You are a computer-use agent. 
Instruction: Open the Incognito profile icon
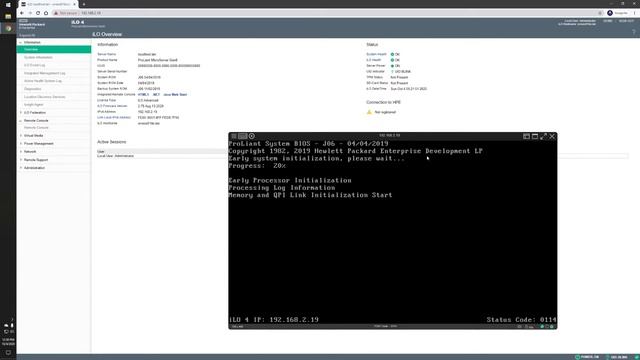(610, 13)
